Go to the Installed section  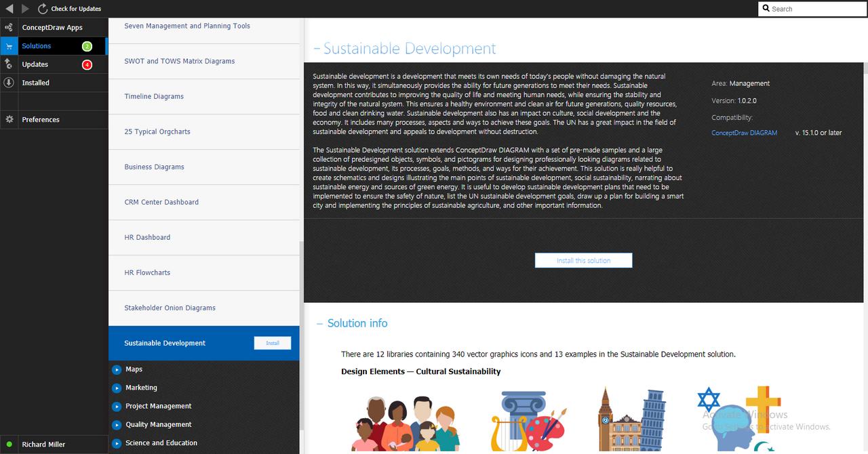[x=54, y=83]
